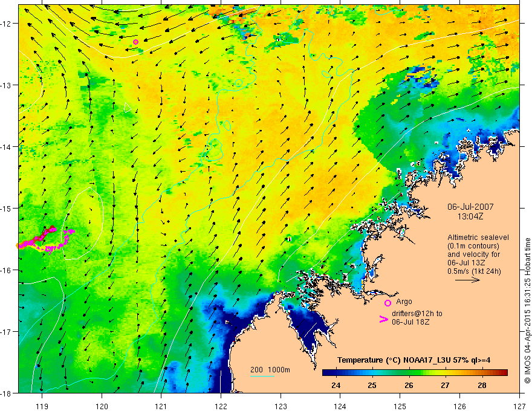Click the 127 longitude axis label
Image resolution: width=532 pixels, height=411 pixels.
(x=519, y=406)
